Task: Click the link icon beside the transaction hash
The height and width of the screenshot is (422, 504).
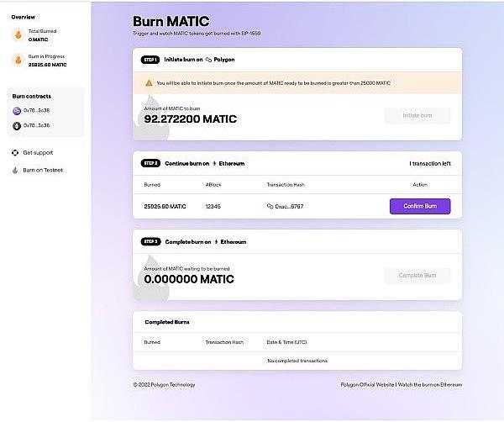Action: pos(270,206)
